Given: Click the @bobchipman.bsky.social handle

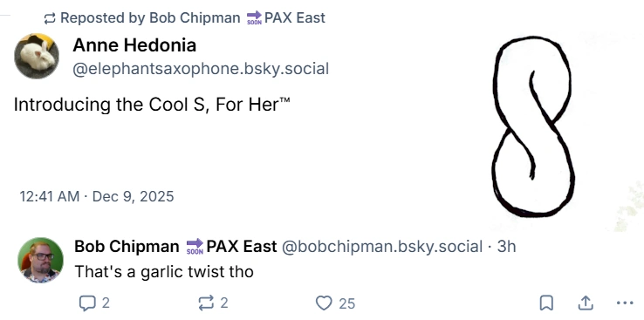Looking at the screenshot, I should (x=382, y=247).
